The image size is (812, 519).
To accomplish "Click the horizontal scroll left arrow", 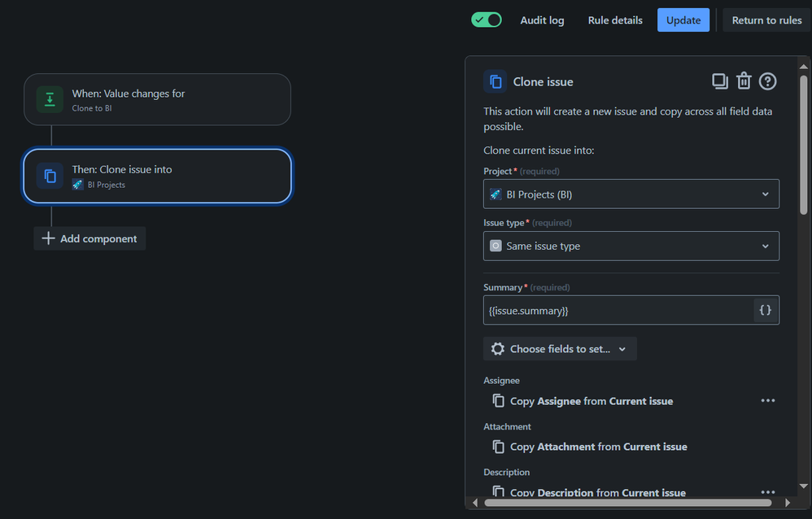I will 475,503.
